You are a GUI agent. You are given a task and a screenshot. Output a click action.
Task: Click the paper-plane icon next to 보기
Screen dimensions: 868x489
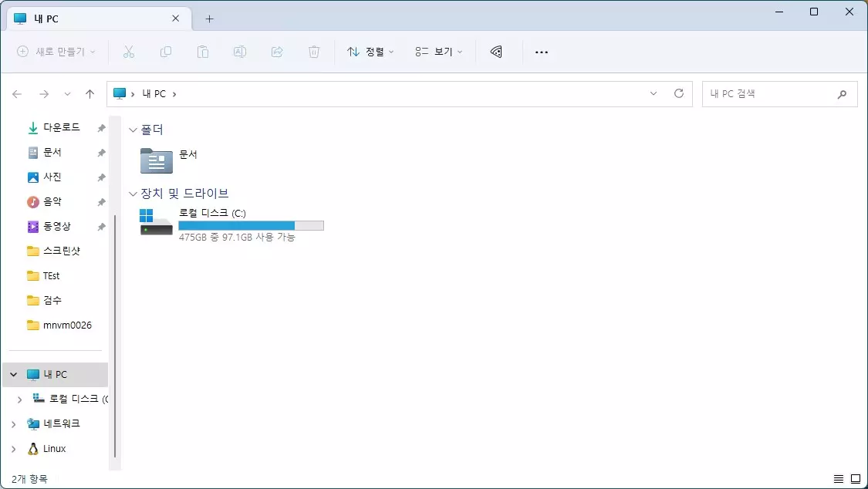[497, 52]
